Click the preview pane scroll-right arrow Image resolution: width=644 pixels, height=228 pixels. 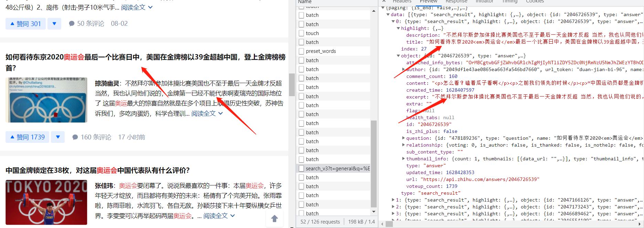click(640, 224)
